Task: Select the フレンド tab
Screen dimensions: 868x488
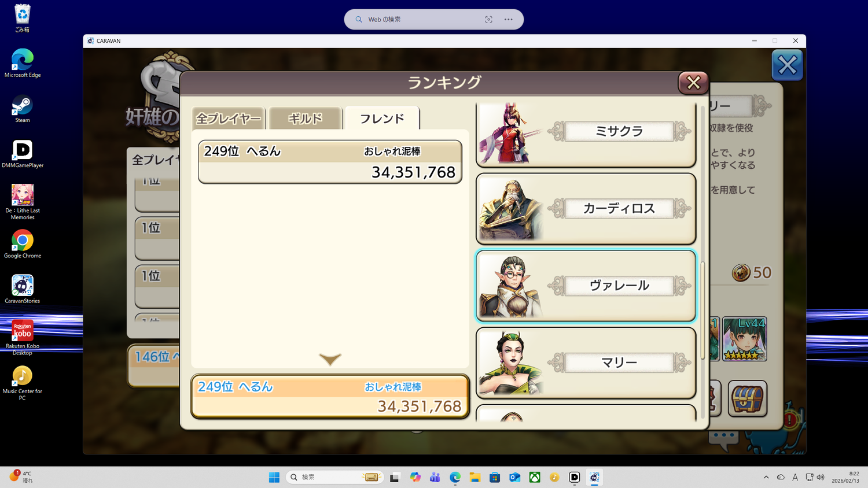Action: pos(382,119)
